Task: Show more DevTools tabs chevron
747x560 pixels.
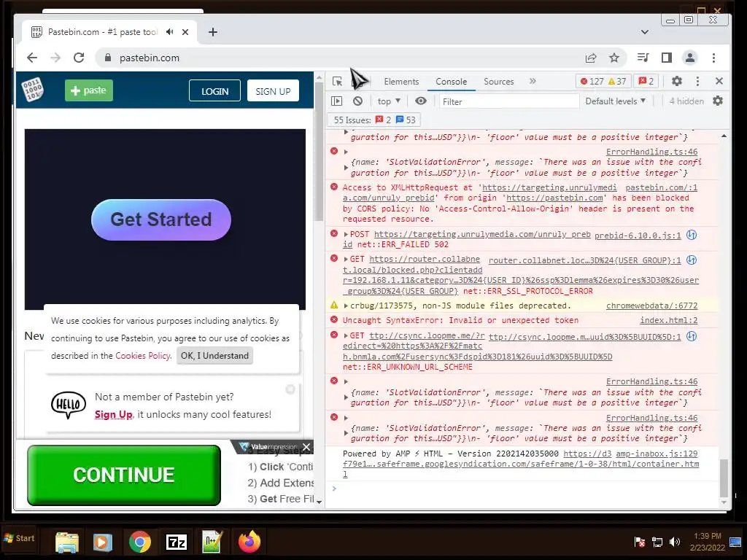Action: [533, 82]
